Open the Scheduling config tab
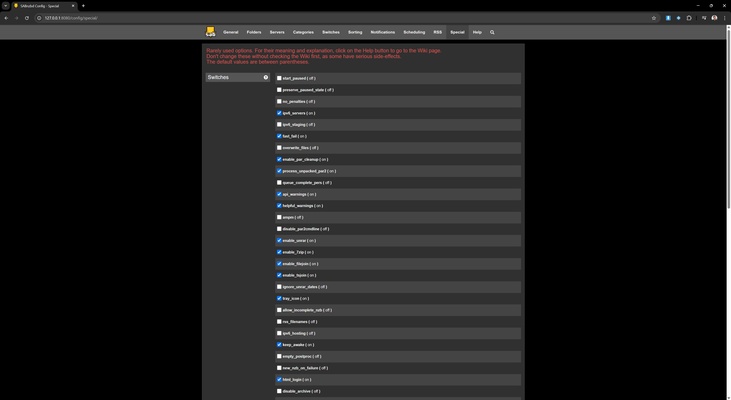The width and height of the screenshot is (731, 400). click(x=414, y=32)
